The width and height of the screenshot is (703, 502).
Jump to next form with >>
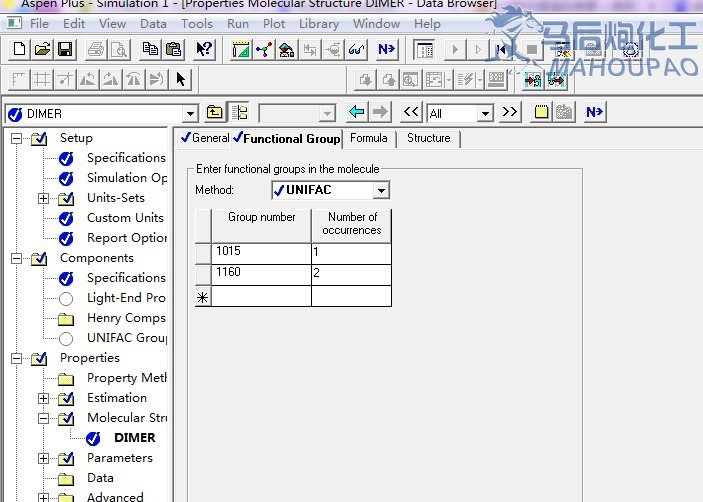click(510, 112)
